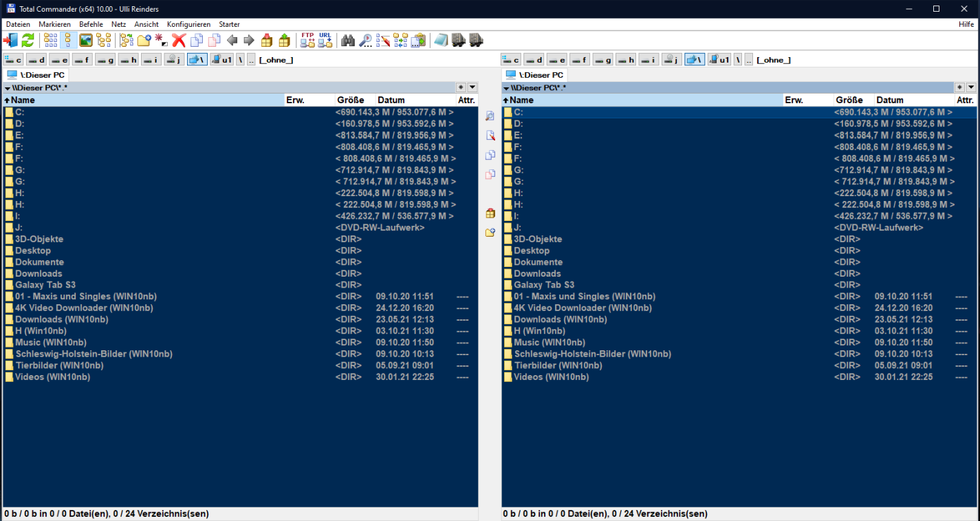Open right panel directory history dropdown arrow
The height and width of the screenshot is (521, 980).
pyautogui.click(x=970, y=87)
